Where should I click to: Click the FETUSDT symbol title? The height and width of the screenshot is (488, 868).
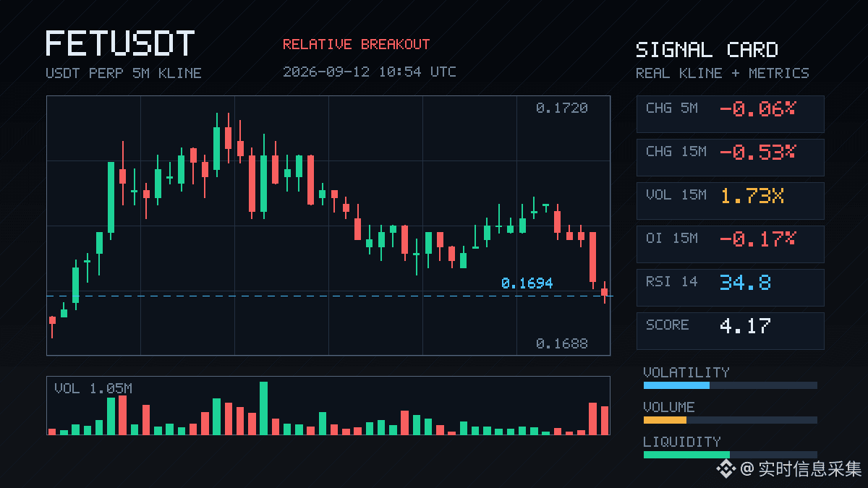coord(120,43)
